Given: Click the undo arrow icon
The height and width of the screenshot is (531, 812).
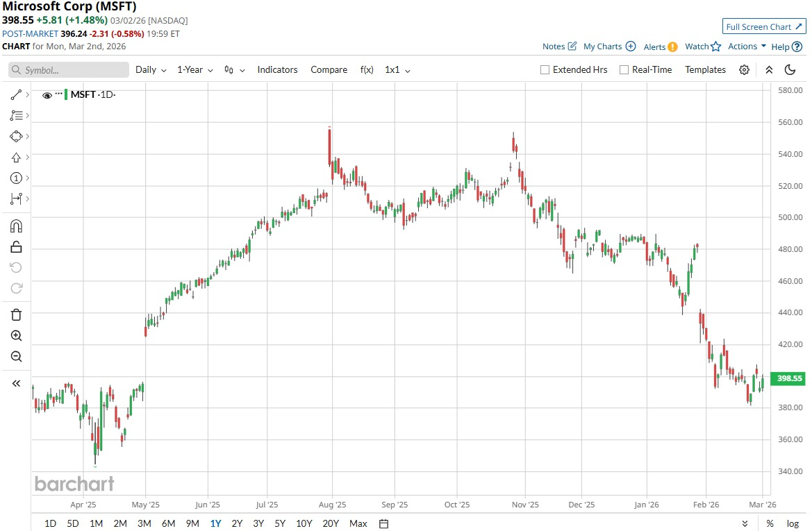Looking at the screenshot, I should click(16, 267).
